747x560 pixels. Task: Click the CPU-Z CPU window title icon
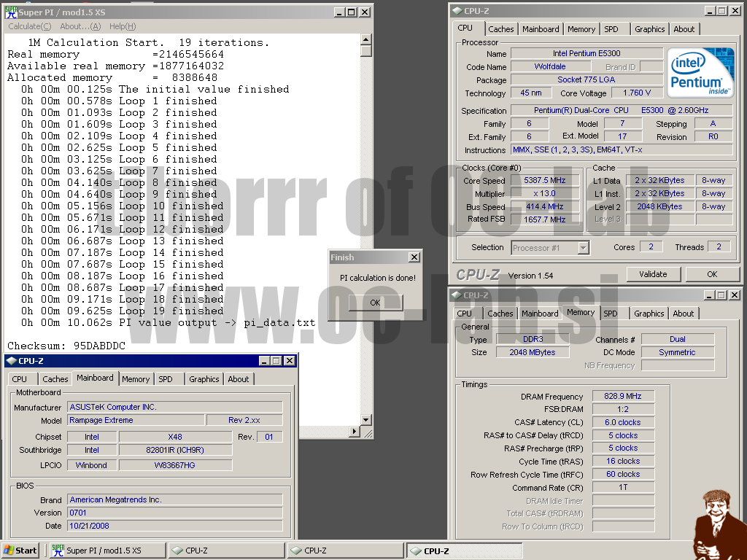click(x=457, y=10)
